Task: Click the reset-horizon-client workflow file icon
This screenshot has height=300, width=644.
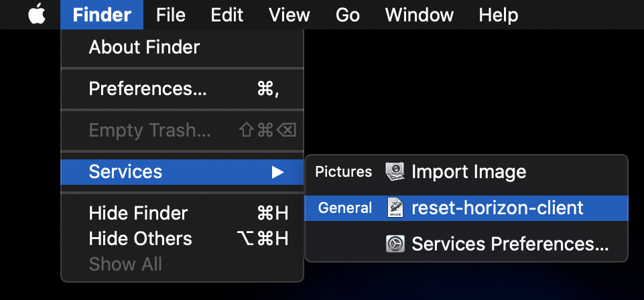Action: (395, 208)
